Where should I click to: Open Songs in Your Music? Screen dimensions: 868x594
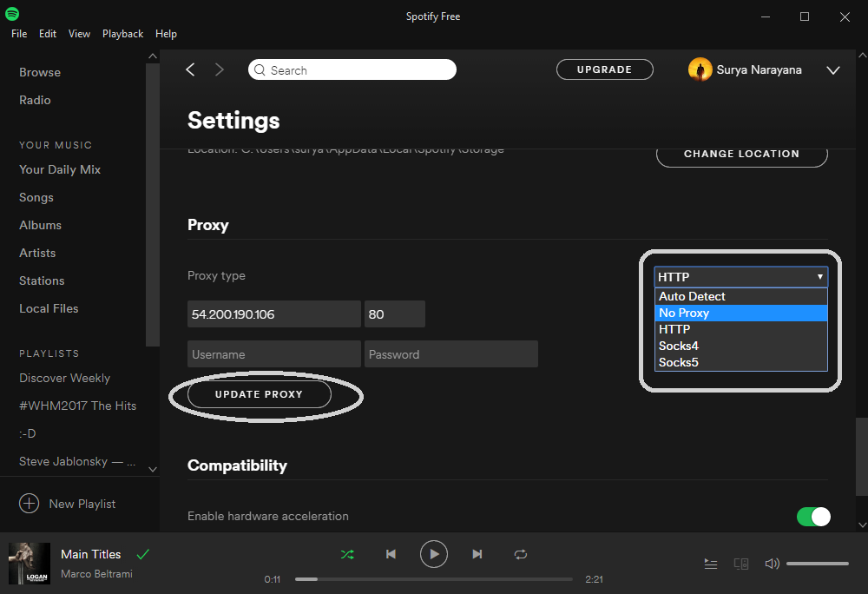tap(36, 198)
